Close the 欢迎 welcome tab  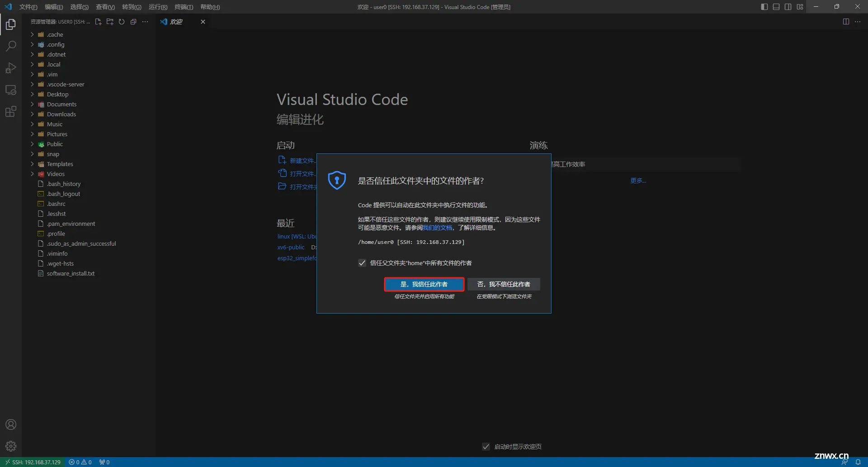pos(203,22)
